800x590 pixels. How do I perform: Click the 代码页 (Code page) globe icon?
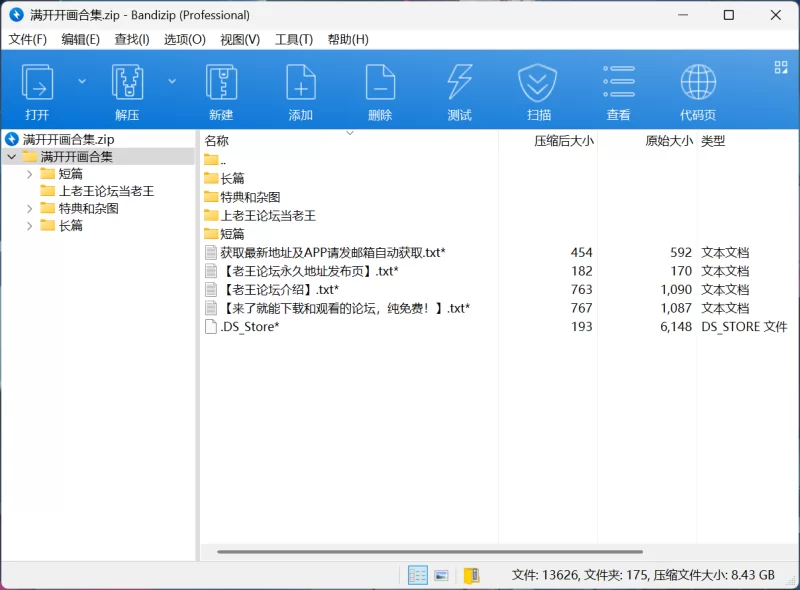click(x=698, y=82)
